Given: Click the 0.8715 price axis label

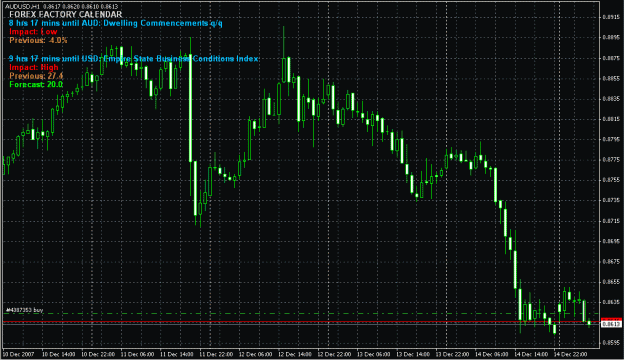Looking at the screenshot, I should (x=611, y=220).
